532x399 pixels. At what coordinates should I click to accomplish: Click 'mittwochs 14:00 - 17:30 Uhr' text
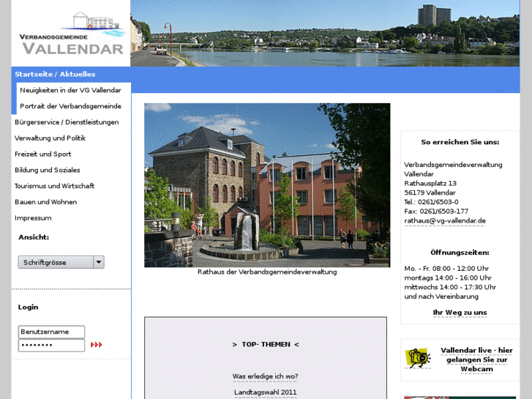click(x=450, y=287)
